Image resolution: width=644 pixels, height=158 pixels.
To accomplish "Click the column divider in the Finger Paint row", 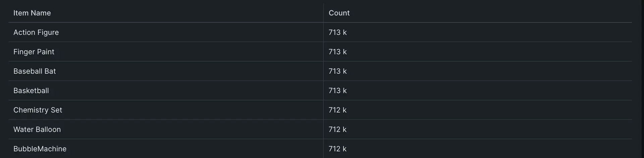I will [x=323, y=52].
